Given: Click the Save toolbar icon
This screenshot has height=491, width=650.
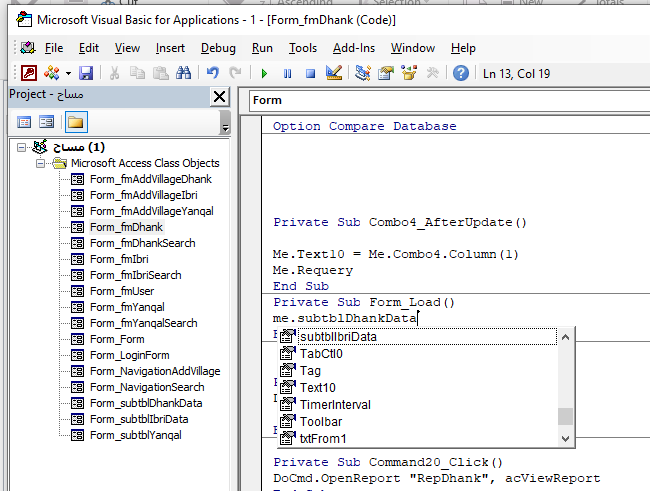Looking at the screenshot, I should pos(86,73).
